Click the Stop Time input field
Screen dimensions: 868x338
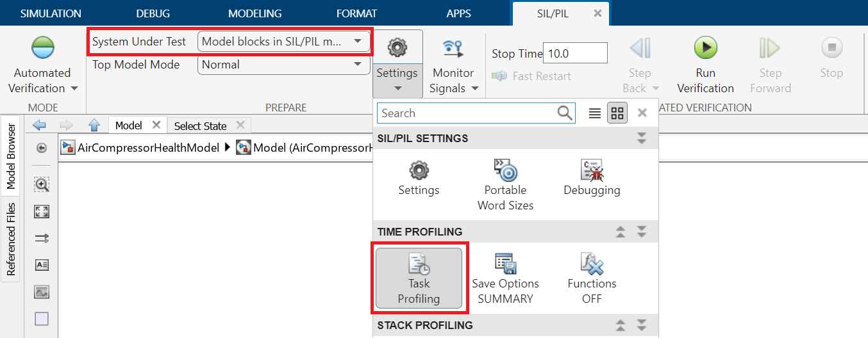pyautogui.click(x=575, y=53)
